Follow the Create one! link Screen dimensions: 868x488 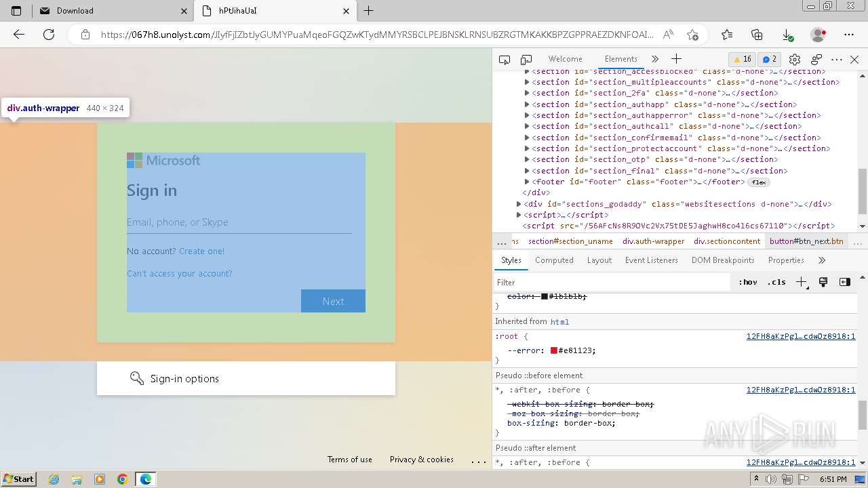coord(201,251)
